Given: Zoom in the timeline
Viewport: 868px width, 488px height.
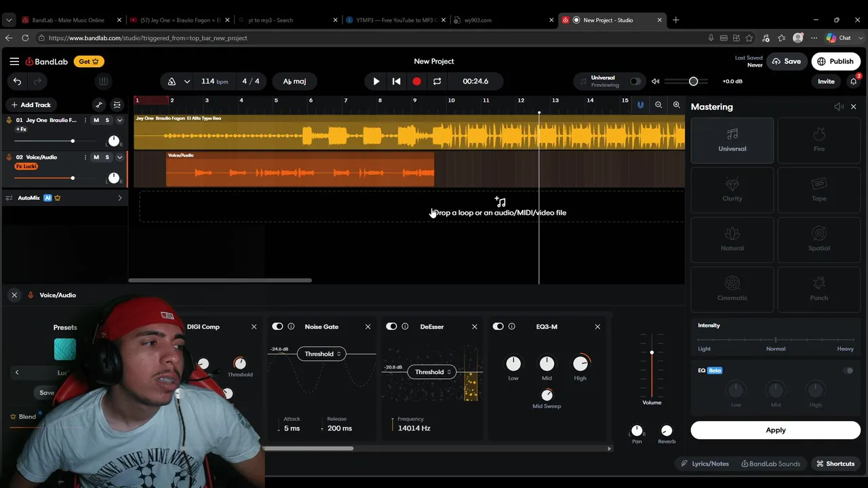Looking at the screenshot, I should [x=676, y=105].
